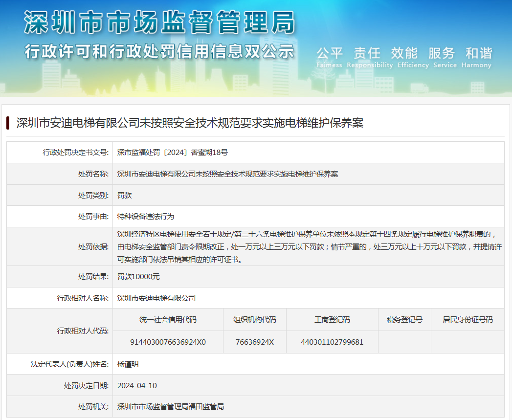512x420 pixels.
Task: Click the 组织机构代码 value 76636924X
Action: click(254, 342)
